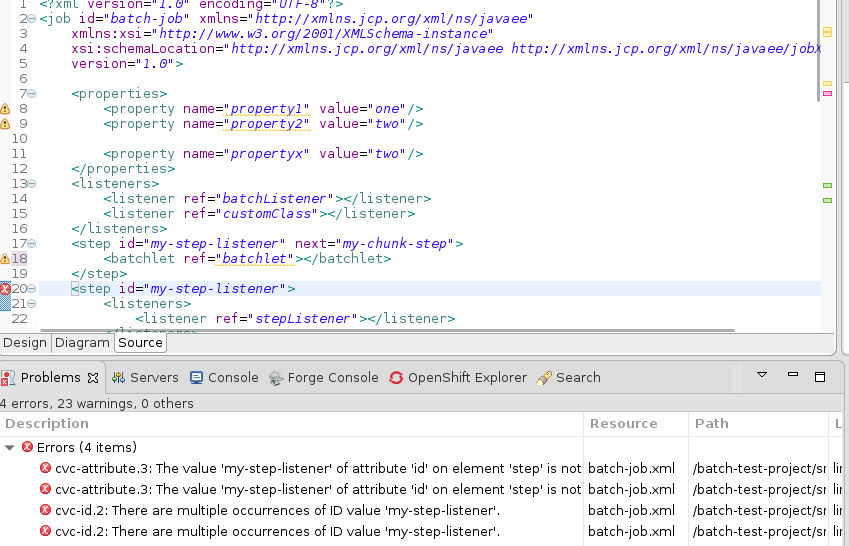Minimize the Problems panel
This screenshot has width=849, height=546.
pos(793,374)
